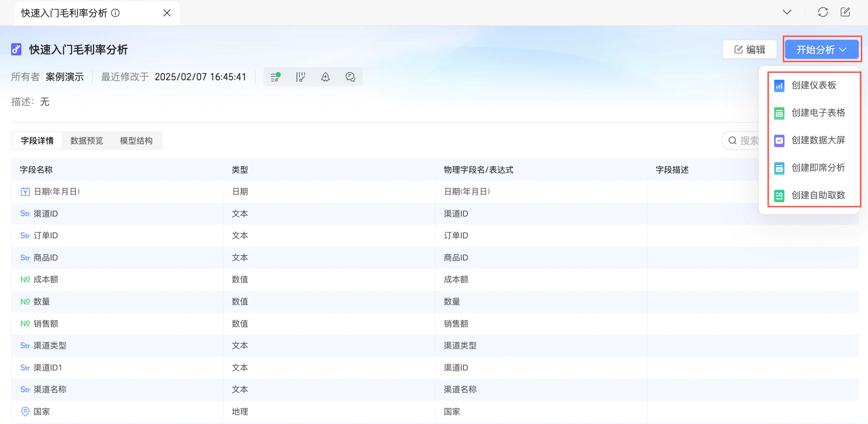The width and height of the screenshot is (868, 424).
Task: Click the edit pencil icon at top right
Action: click(x=845, y=12)
